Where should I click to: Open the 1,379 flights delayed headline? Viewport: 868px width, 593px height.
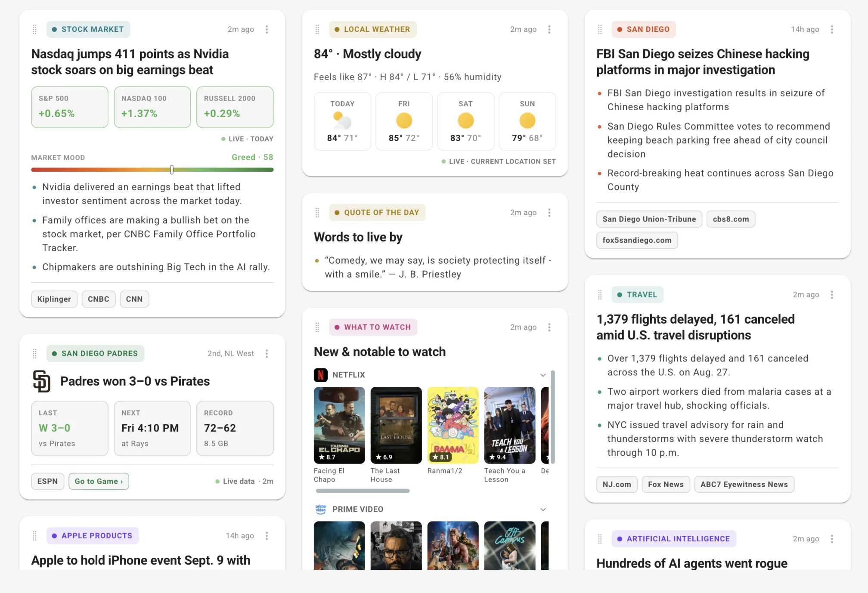click(696, 327)
